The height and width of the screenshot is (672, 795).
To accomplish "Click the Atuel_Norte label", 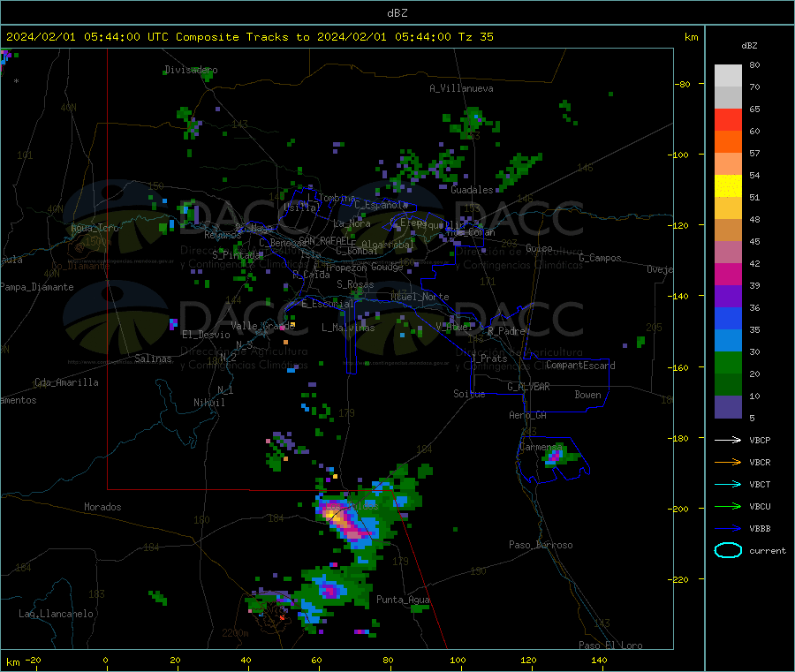I will [x=420, y=297].
